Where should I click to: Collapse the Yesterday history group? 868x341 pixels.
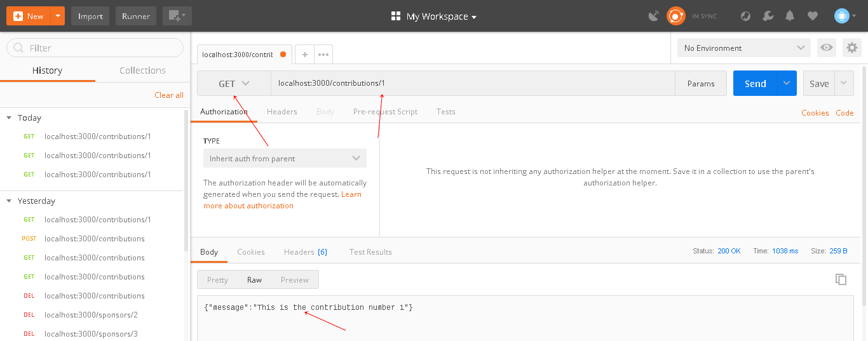click(x=9, y=201)
